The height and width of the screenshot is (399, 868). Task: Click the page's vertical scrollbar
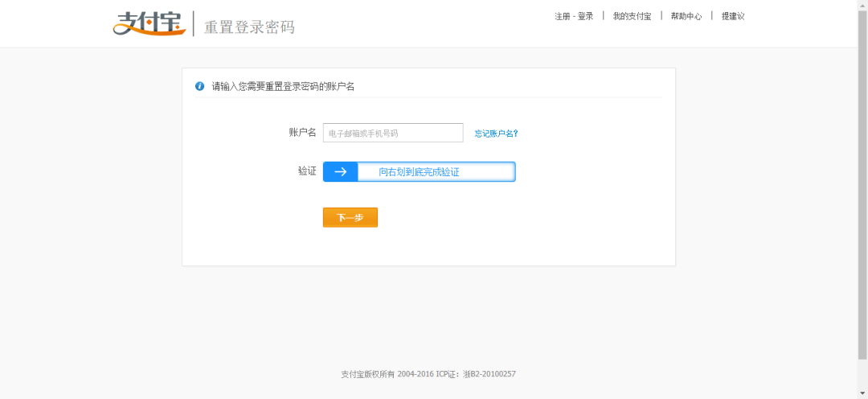[862, 184]
